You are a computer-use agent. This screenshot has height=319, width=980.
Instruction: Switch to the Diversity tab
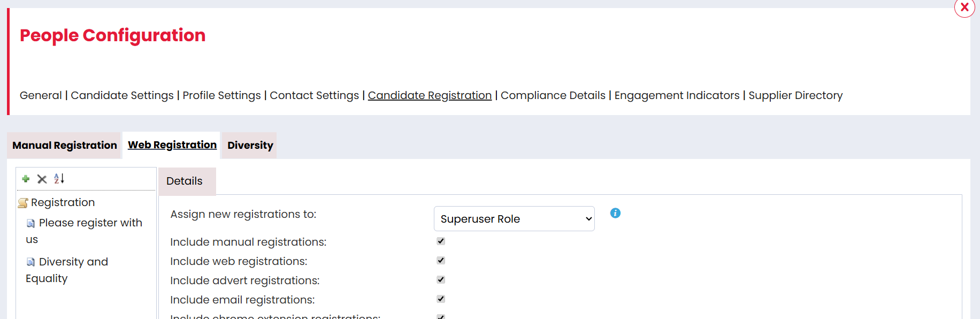[x=250, y=146]
